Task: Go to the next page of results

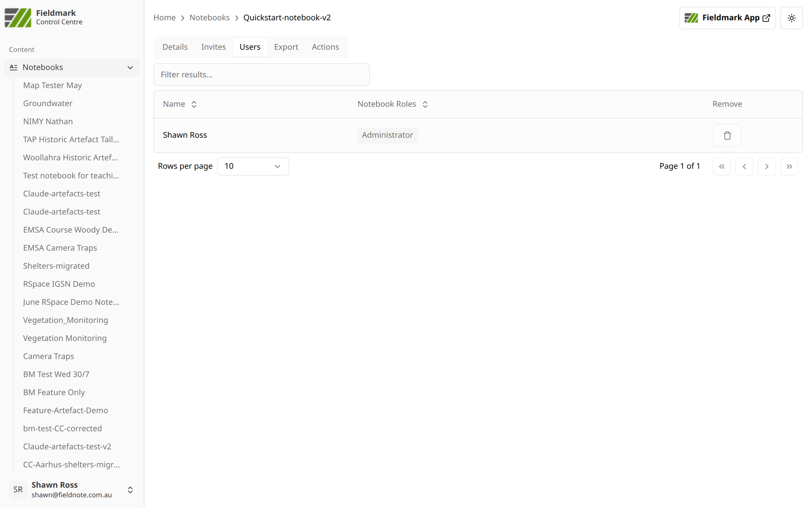Action: [x=767, y=166]
